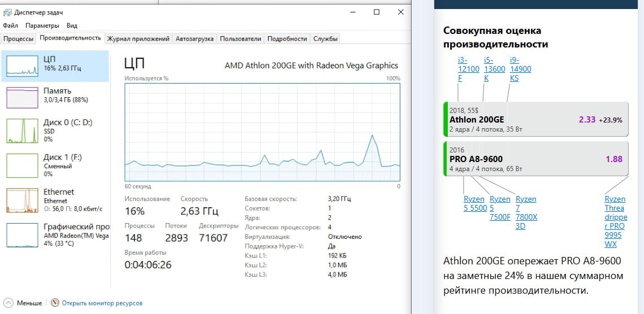Screen dimensions: 644x314
Task: Click the Базовая скорость value 3,20 ГГц
Action: click(340, 199)
